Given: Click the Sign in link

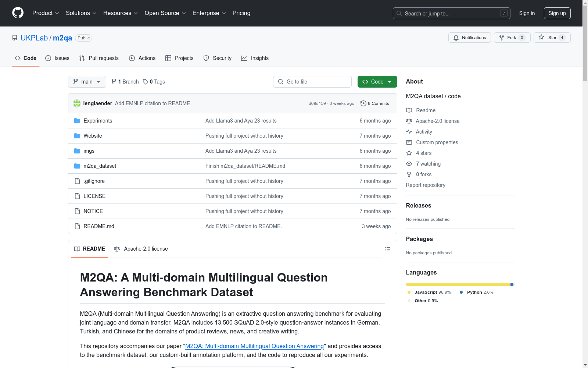Looking at the screenshot, I should (527, 13).
